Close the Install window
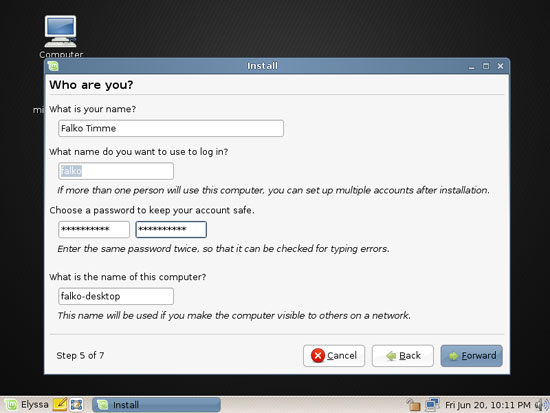The image size is (550, 413). (x=501, y=66)
